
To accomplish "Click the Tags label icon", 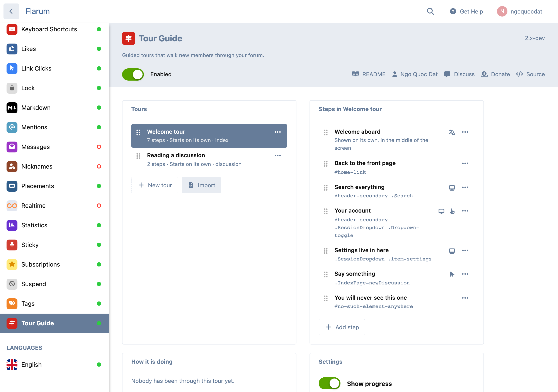I will (12, 304).
